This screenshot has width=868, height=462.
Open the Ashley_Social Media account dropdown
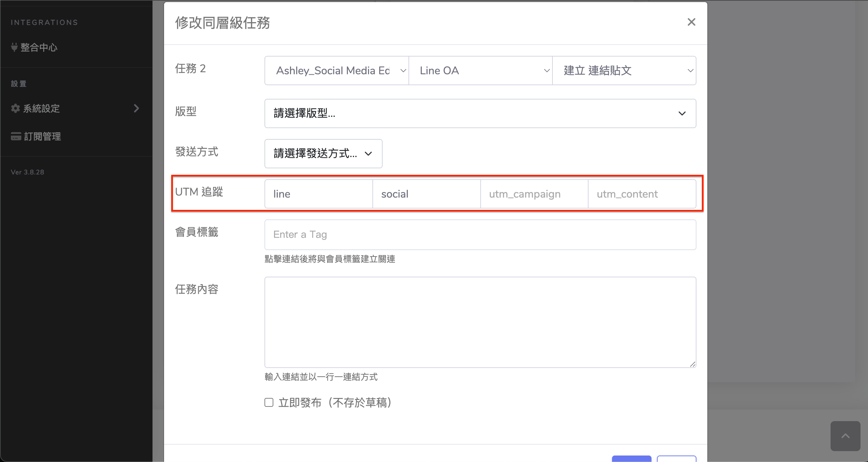point(336,71)
